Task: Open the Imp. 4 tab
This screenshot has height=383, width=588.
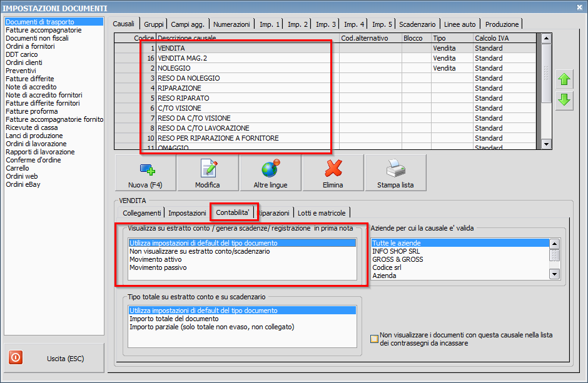Action: 353,24
